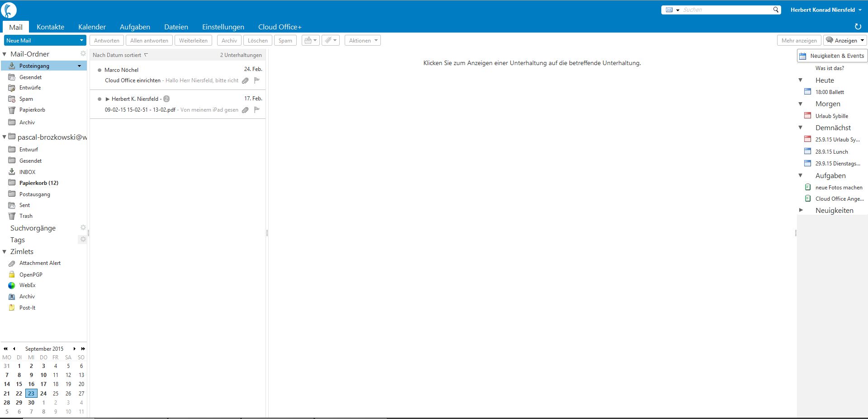Open the Gesendet folder under Mail-Ordner
Screen dimensions: 868x419
coord(30,77)
